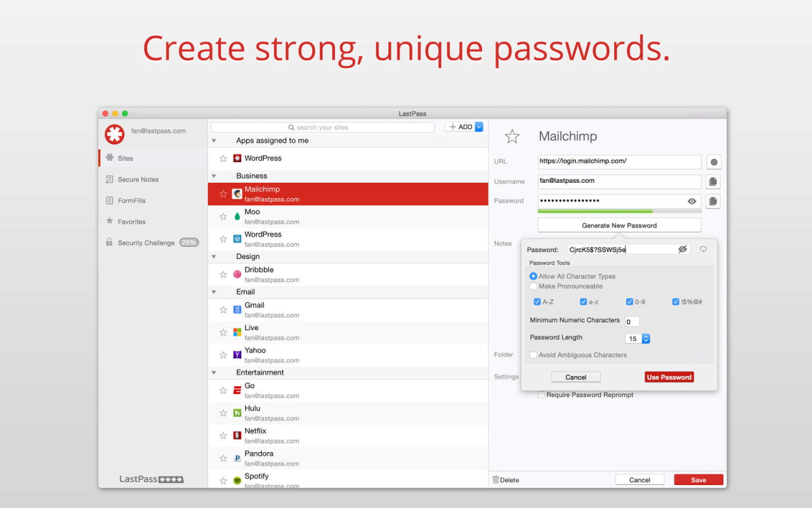Star the Mailchimp list entry
The image size is (812, 508).
(x=223, y=194)
